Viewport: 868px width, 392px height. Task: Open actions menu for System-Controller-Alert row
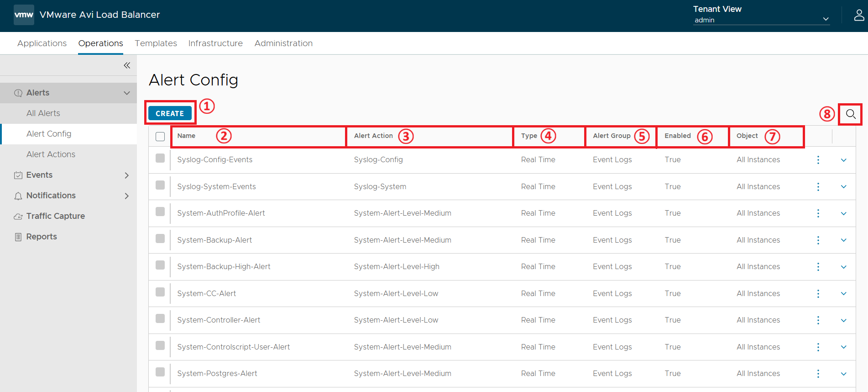818,320
